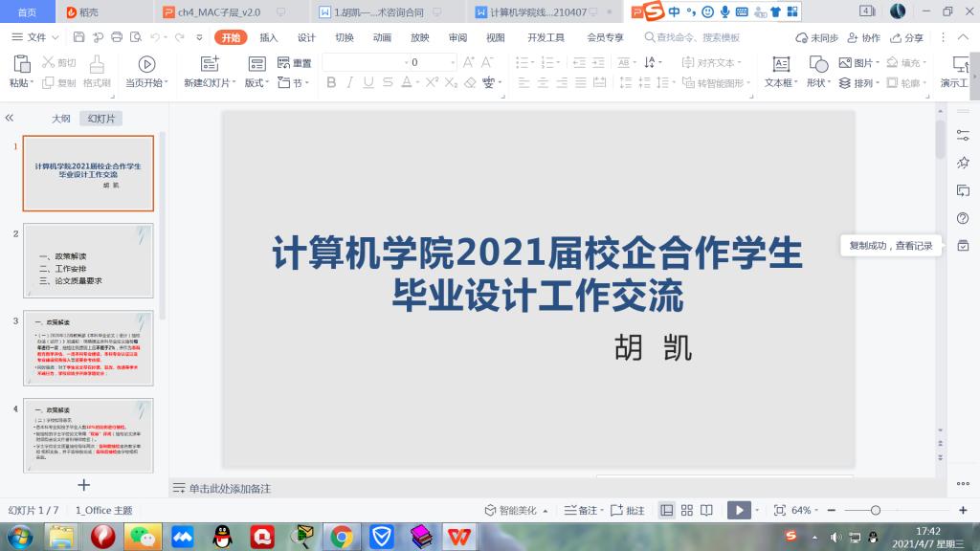Click the Paste (粘贴) icon
Viewport: 980px width, 551px height.
(x=19, y=63)
